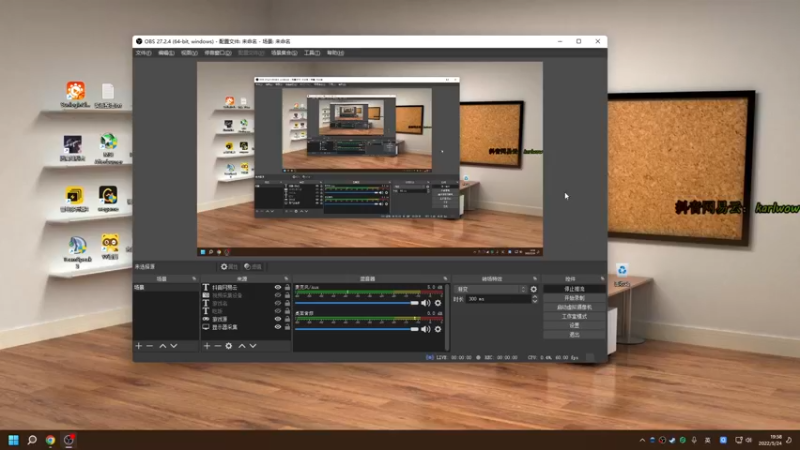Move the selected source down
Viewport: 800px width, 450px height.
(253, 346)
